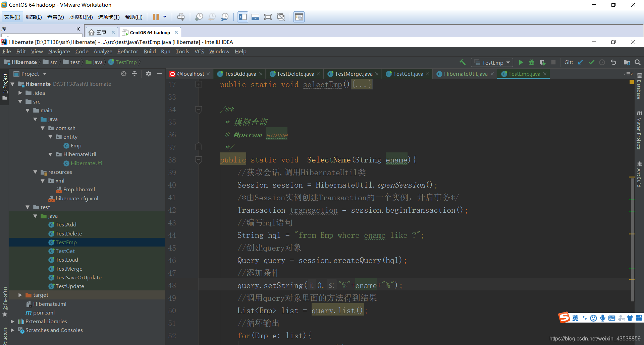644x345 pixels.
Task: Click the Sogou input method S icon
Action: (x=564, y=317)
